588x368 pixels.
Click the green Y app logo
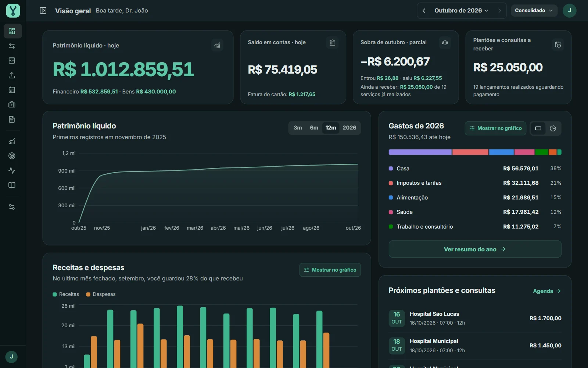(x=13, y=11)
